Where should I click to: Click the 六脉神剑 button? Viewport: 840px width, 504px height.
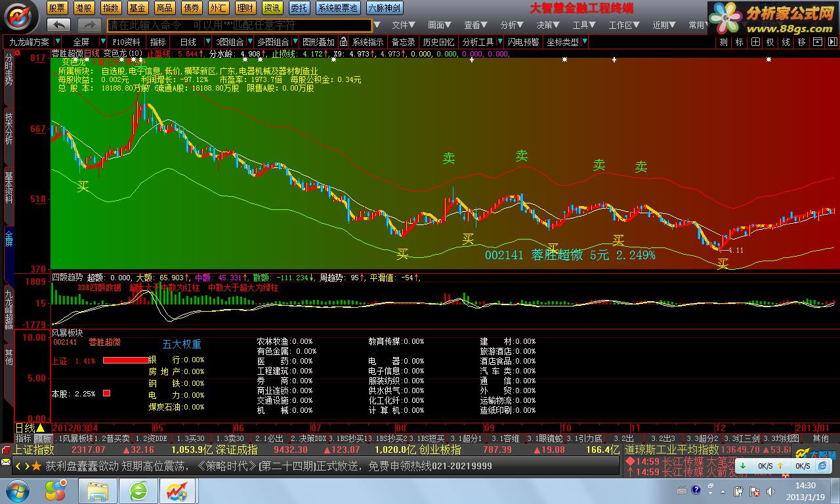coord(385,8)
